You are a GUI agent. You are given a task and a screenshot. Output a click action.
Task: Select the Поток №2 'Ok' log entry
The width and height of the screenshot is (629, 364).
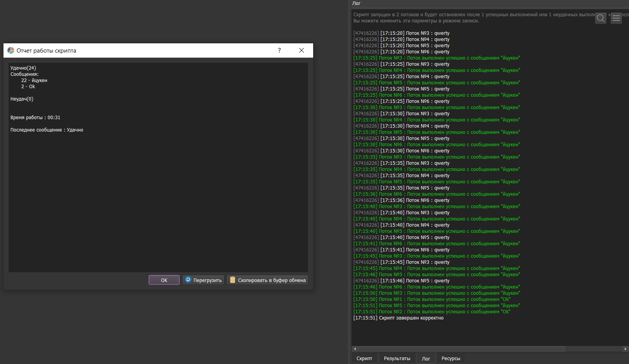pyautogui.click(x=432, y=312)
